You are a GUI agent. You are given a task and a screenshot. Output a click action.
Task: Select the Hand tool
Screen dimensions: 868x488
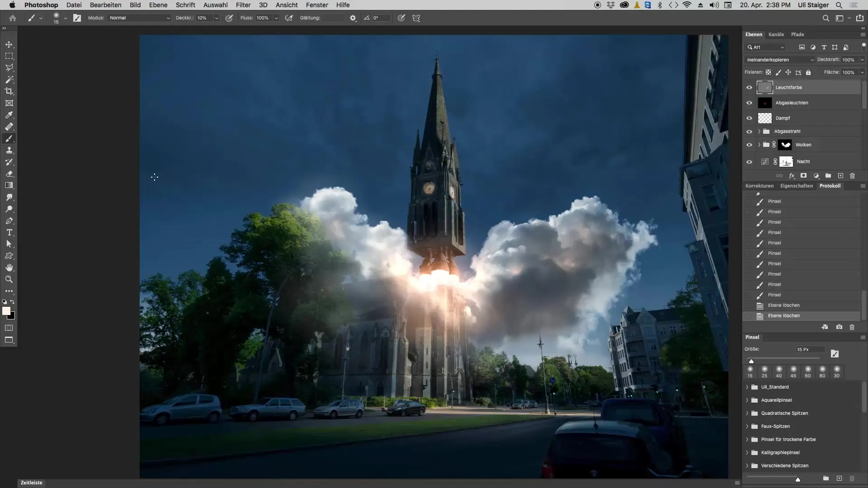pos(9,267)
